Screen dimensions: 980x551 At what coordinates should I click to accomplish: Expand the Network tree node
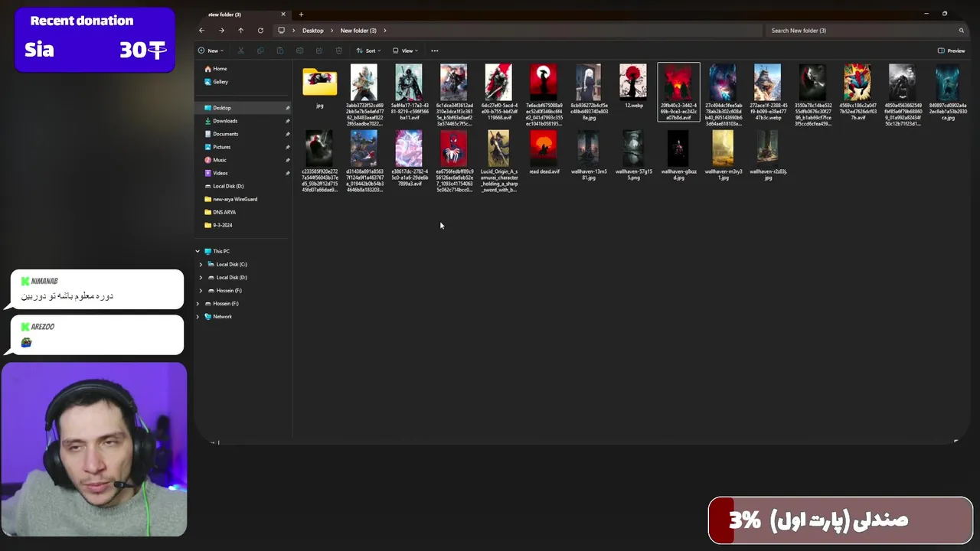(x=198, y=316)
